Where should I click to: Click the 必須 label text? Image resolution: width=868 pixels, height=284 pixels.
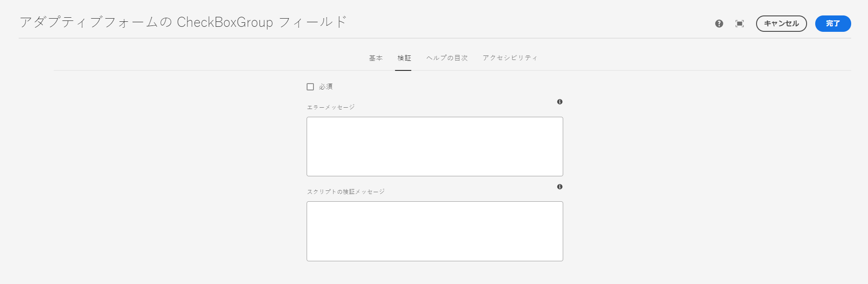326,87
